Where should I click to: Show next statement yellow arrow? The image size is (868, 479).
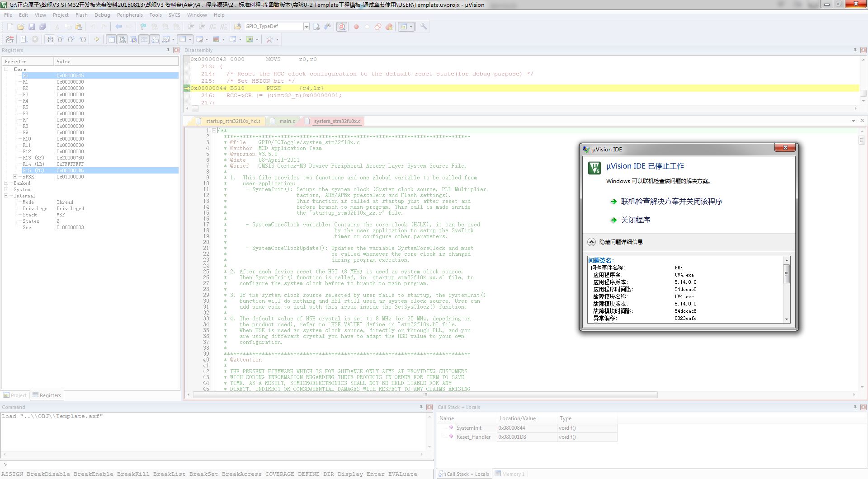97,39
